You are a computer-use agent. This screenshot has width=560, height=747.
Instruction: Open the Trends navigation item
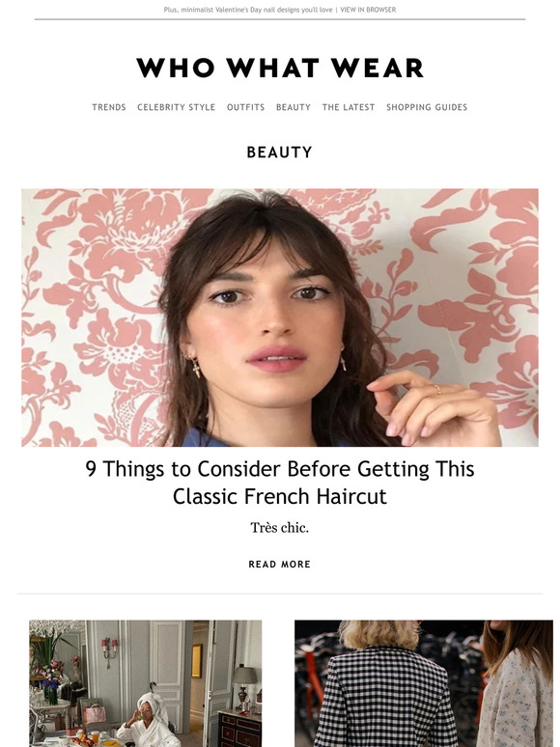click(x=109, y=107)
